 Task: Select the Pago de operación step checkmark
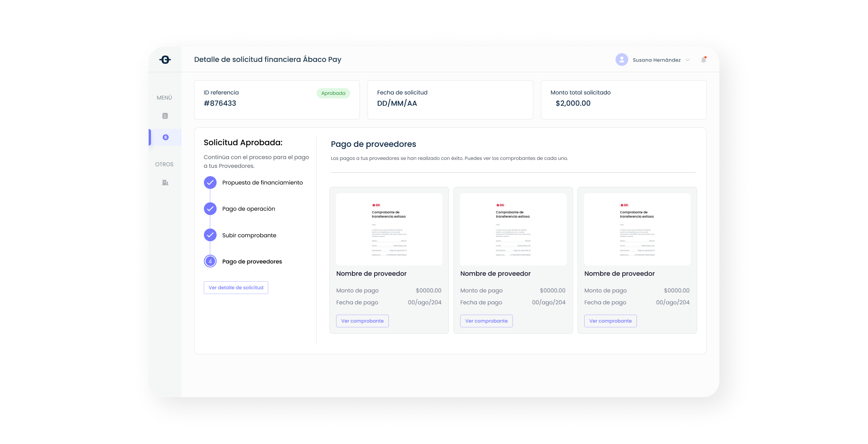(210, 209)
